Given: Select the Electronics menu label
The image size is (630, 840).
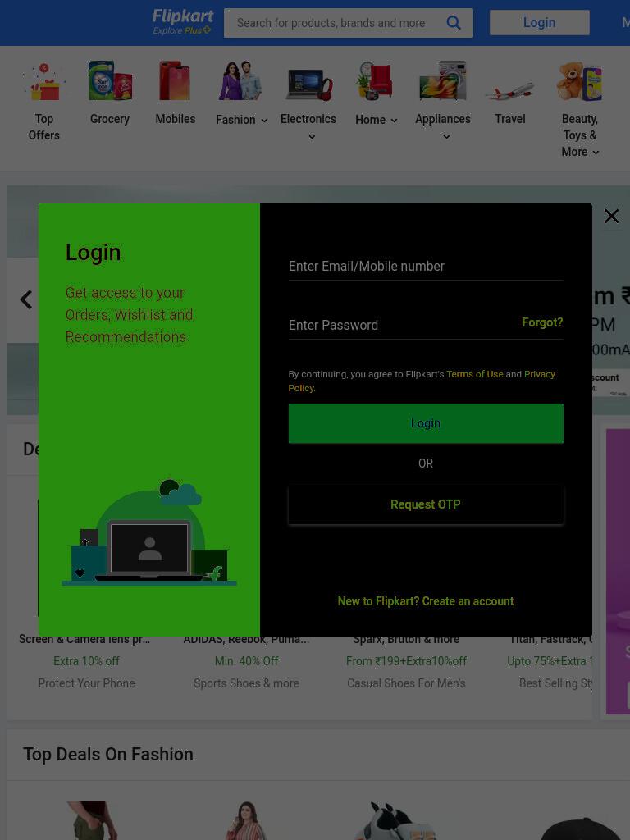Looking at the screenshot, I should [308, 119].
